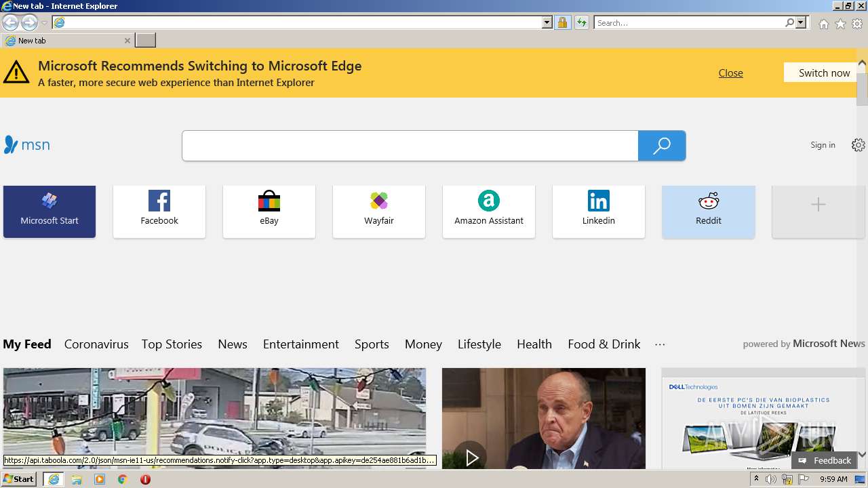Open the Reddit quick link tile
868x488 pixels.
pos(709,211)
